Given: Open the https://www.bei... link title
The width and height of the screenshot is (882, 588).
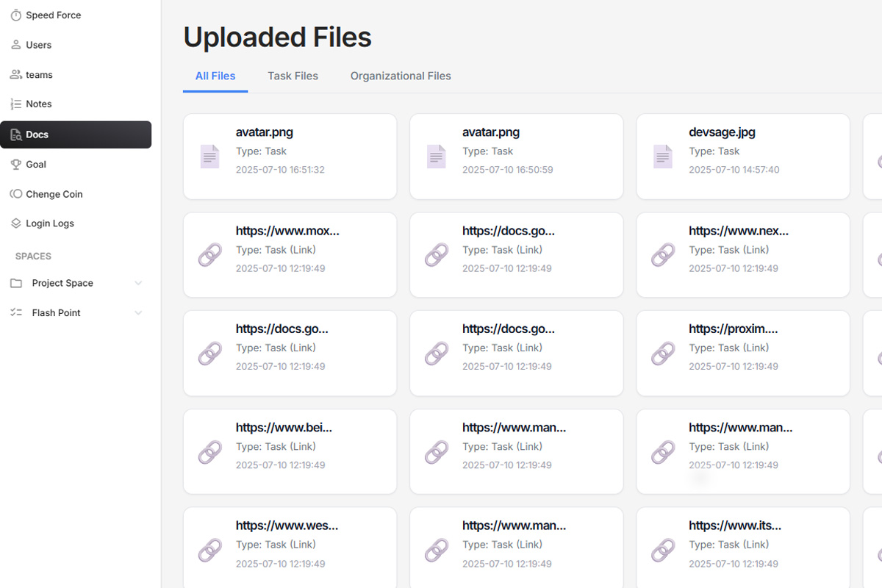Looking at the screenshot, I should pyautogui.click(x=284, y=428).
